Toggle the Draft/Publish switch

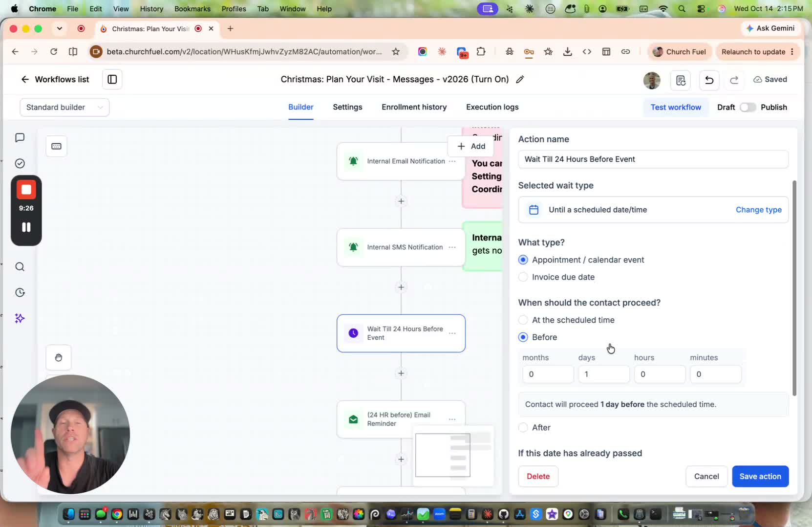pyautogui.click(x=748, y=107)
